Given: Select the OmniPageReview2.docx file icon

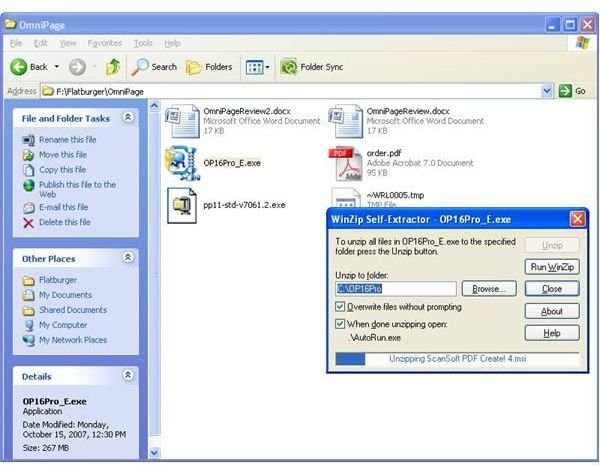Looking at the screenshot, I should pyautogui.click(x=183, y=121).
